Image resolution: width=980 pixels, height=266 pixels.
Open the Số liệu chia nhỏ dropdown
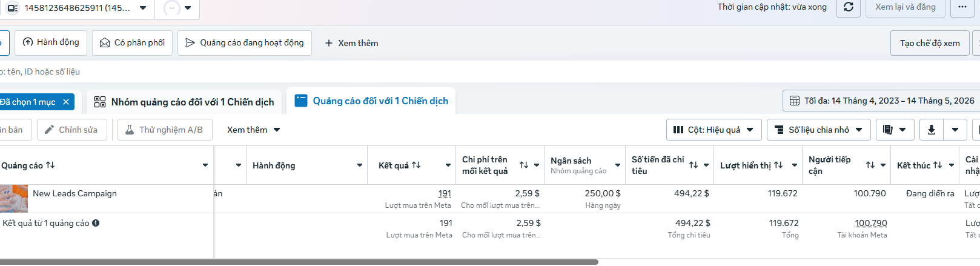(819, 130)
